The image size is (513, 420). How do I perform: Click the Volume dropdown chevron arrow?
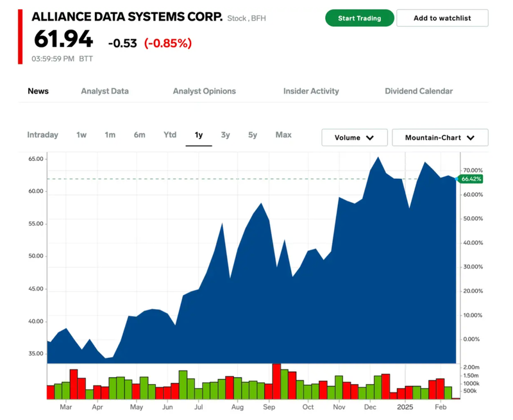tap(370, 138)
